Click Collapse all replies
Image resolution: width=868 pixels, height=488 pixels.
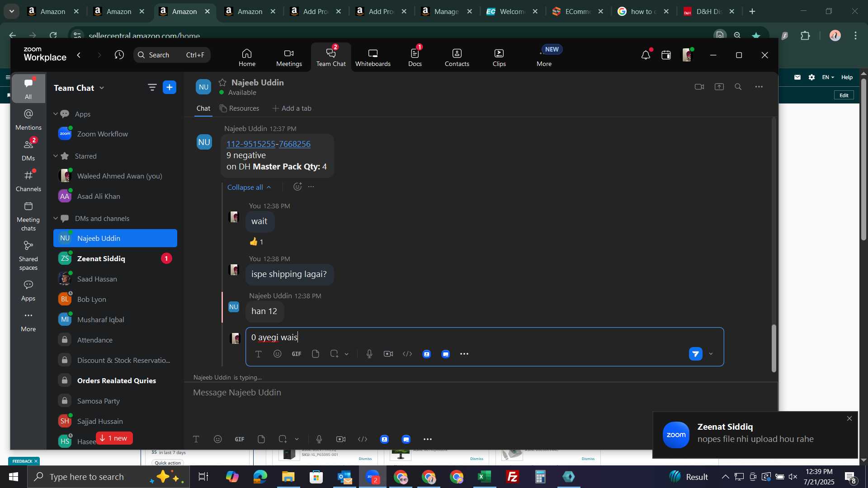pyautogui.click(x=249, y=187)
